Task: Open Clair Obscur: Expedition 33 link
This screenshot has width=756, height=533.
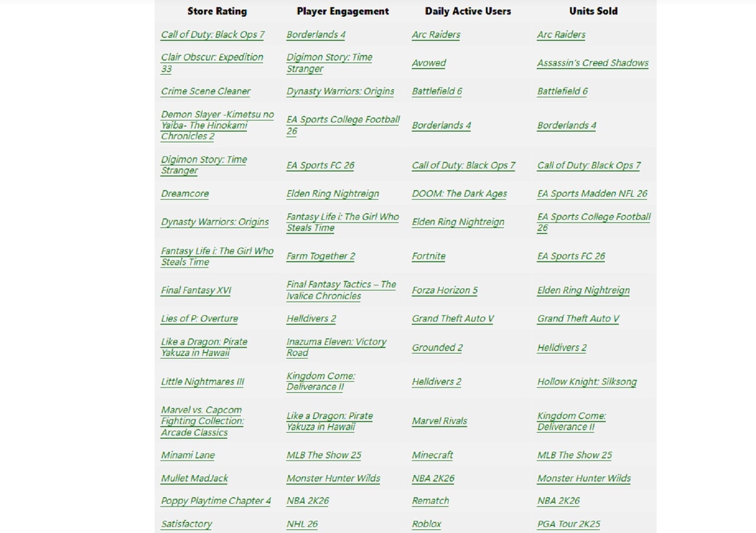Action: click(212, 62)
